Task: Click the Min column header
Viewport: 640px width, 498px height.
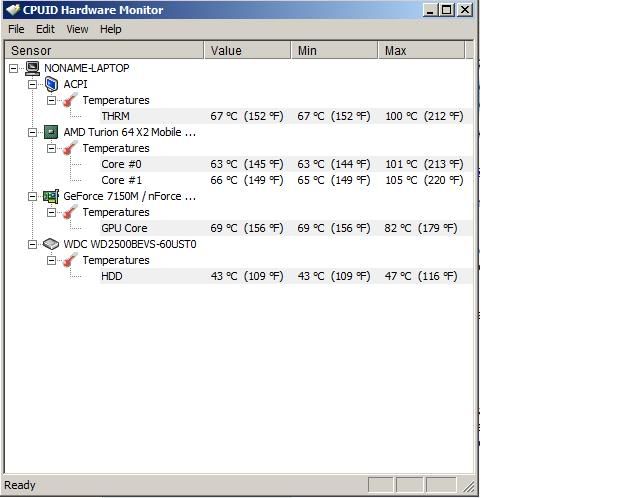Action: (x=334, y=51)
